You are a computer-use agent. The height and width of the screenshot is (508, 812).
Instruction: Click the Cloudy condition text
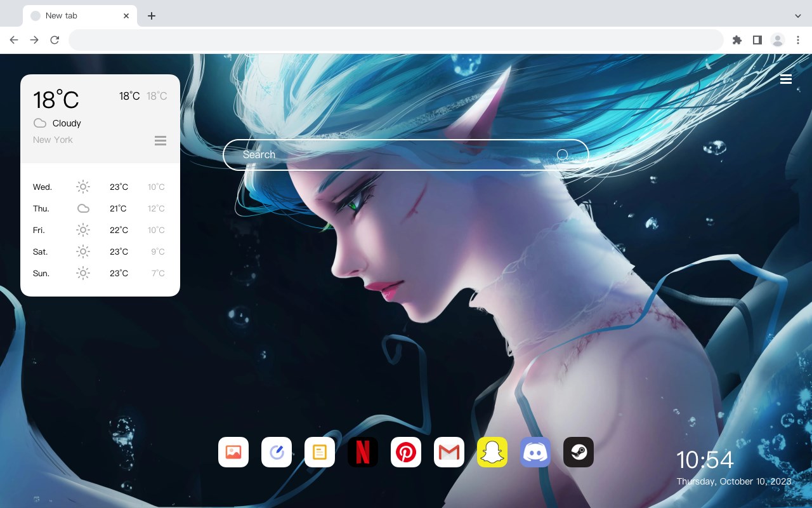click(67, 123)
